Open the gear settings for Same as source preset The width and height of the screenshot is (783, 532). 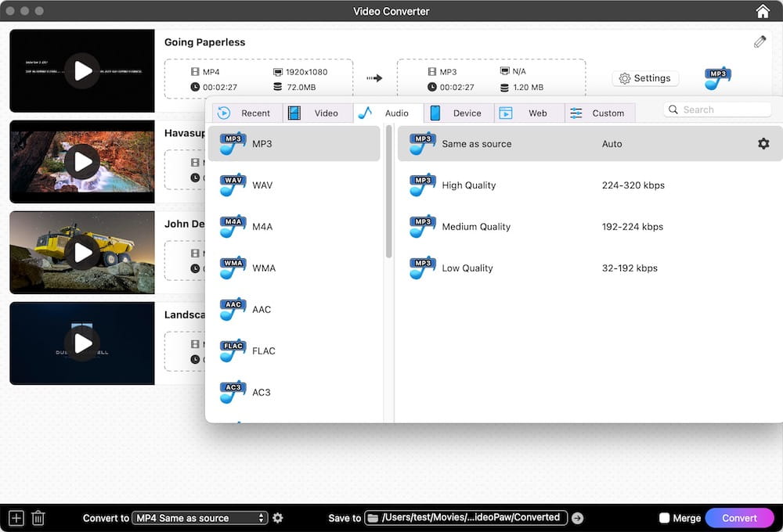pyautogui.click(x=763, y=144)
